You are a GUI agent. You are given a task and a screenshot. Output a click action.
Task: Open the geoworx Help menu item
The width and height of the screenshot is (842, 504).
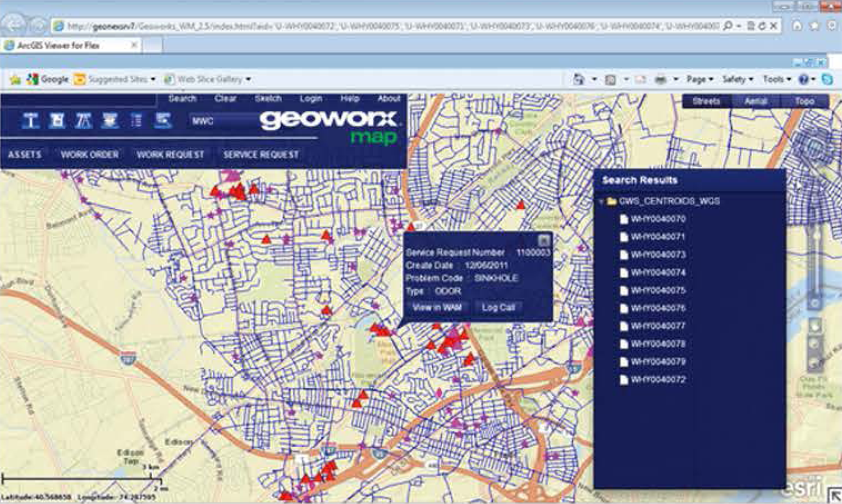tap(349, 98)
